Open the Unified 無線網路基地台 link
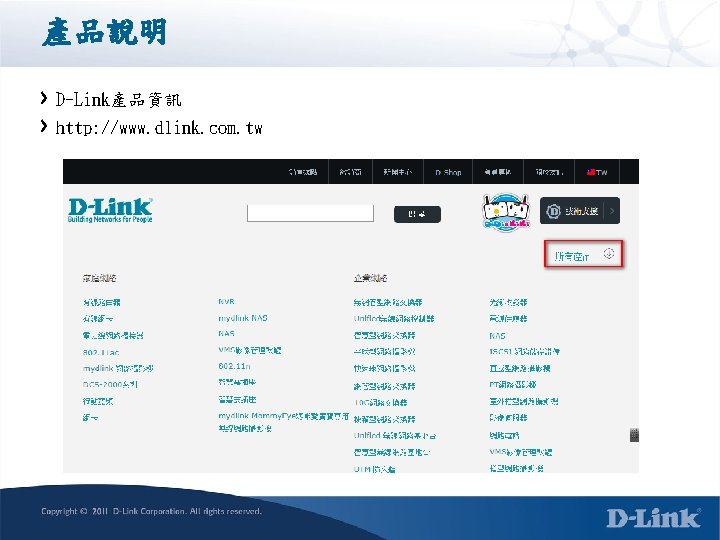 pyautogui.click(x=395, y=435)
